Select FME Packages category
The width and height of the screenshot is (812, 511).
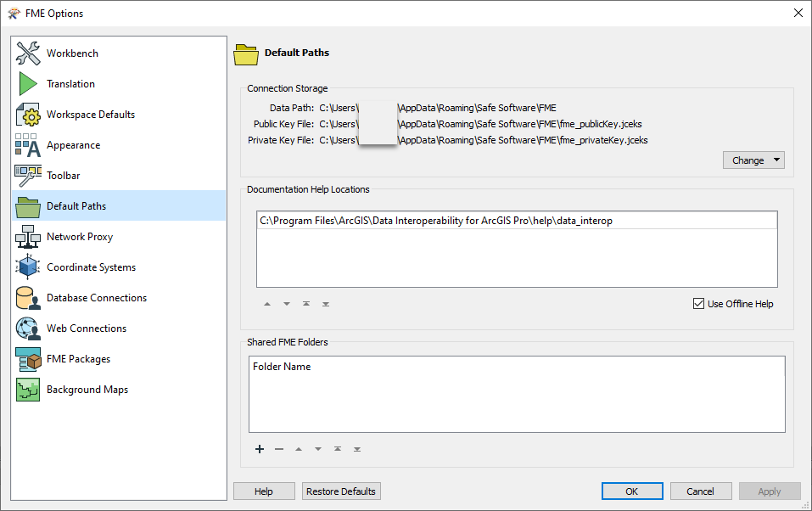tap(78, 359)
